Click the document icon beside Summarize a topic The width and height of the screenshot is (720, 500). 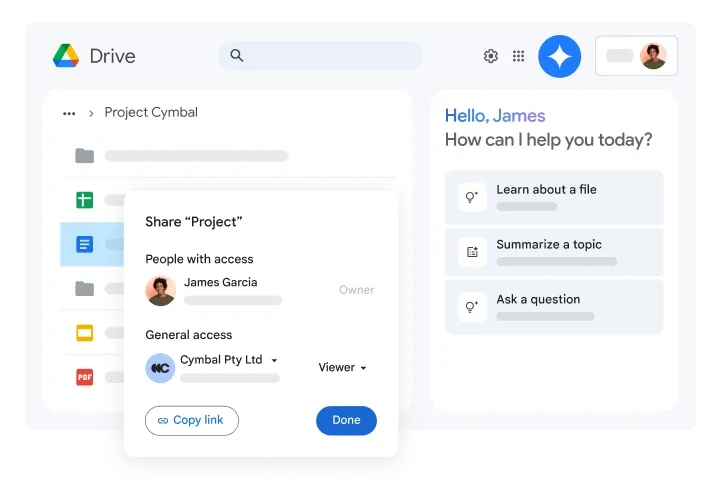pos(472,252)
